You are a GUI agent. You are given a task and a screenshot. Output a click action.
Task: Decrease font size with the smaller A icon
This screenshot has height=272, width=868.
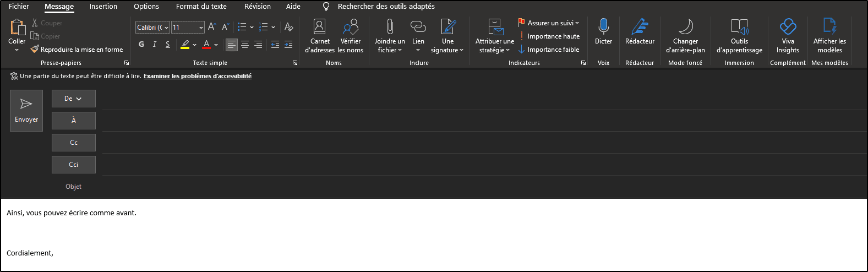(x=225, y=27)
